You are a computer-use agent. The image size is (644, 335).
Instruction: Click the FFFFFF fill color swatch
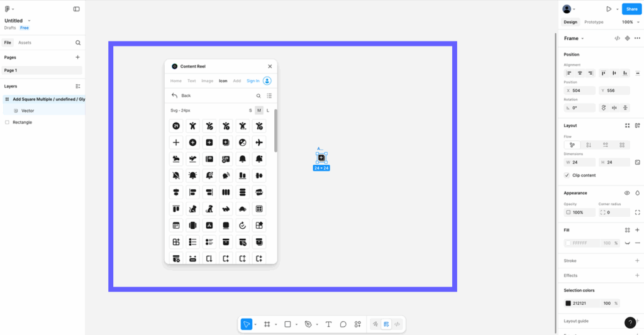(568, 243)
